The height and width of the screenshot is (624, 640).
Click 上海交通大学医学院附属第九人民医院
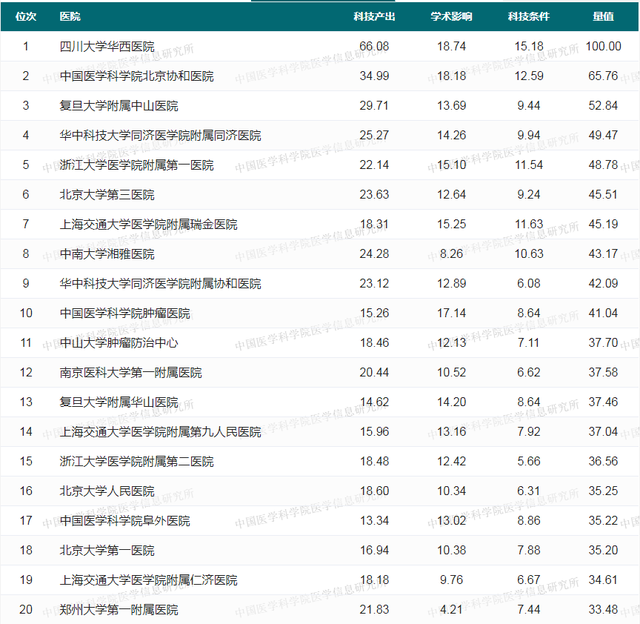160,432
